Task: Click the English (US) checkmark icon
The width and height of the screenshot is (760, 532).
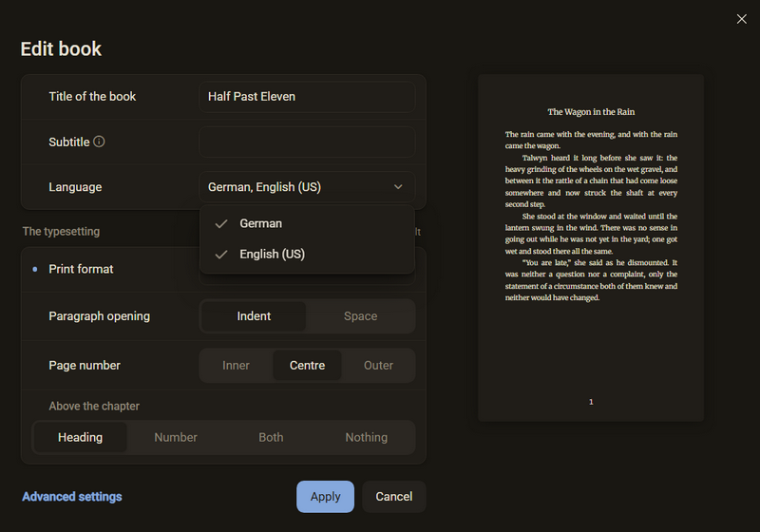Action: coord(221,255)
